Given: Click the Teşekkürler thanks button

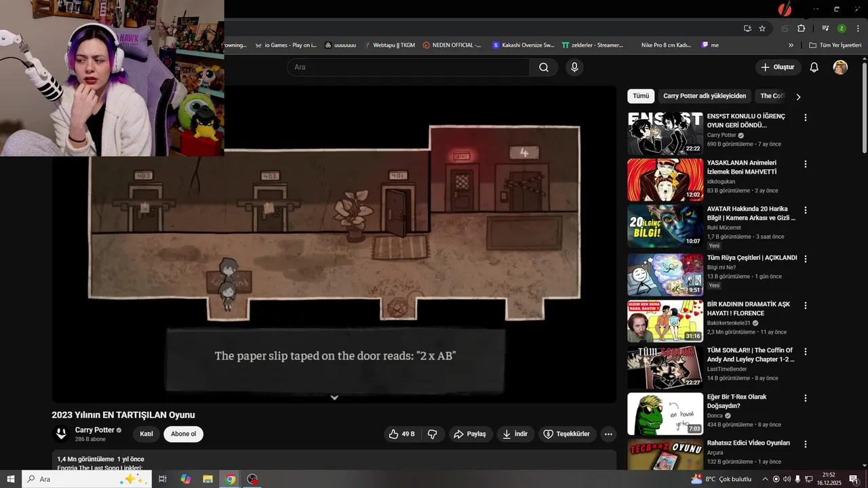Looking at the screenshot, I should [x=567, y=434].
